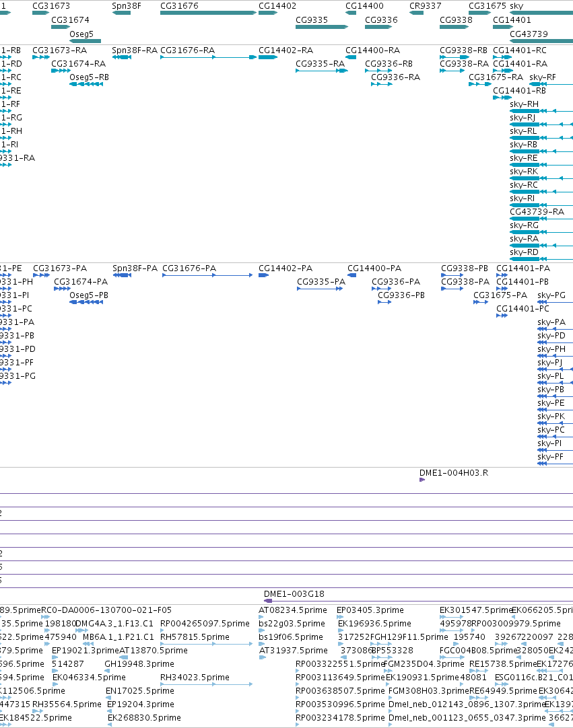Screen dimensions: 573x728
Task: Click the AT08234.5prime EST label
Action: click(x=293, y=610)
